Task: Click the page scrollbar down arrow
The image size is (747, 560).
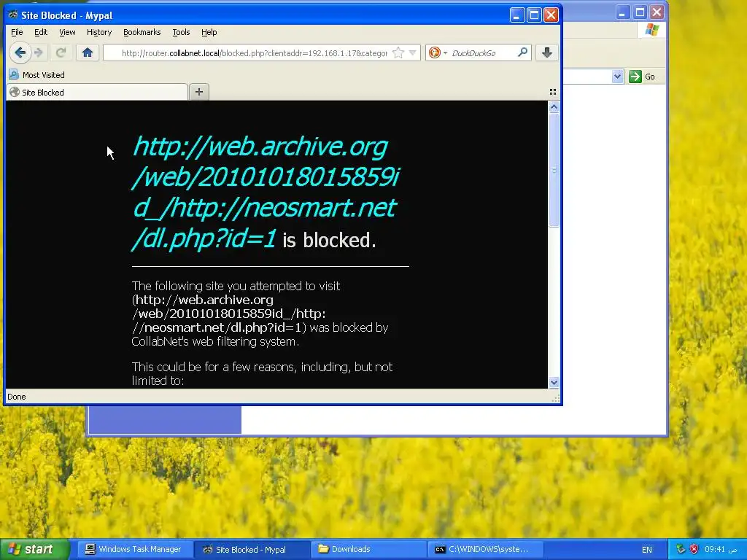Action: point(554,382)
